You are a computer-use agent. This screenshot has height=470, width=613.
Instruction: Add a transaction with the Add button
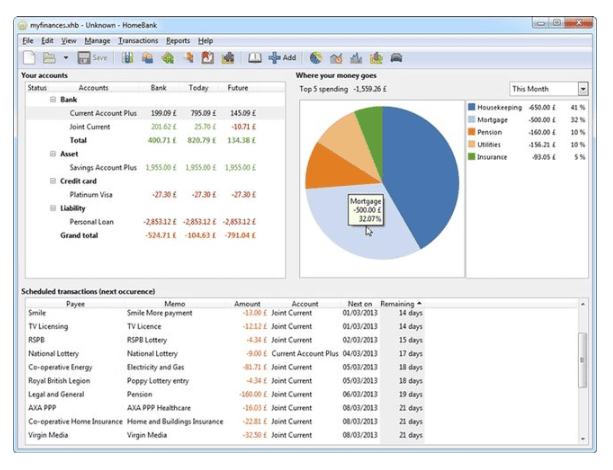282,58
